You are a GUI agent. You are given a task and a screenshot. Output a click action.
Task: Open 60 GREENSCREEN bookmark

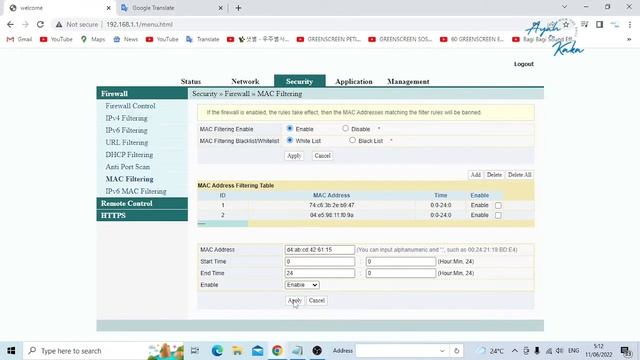point(472,39)
